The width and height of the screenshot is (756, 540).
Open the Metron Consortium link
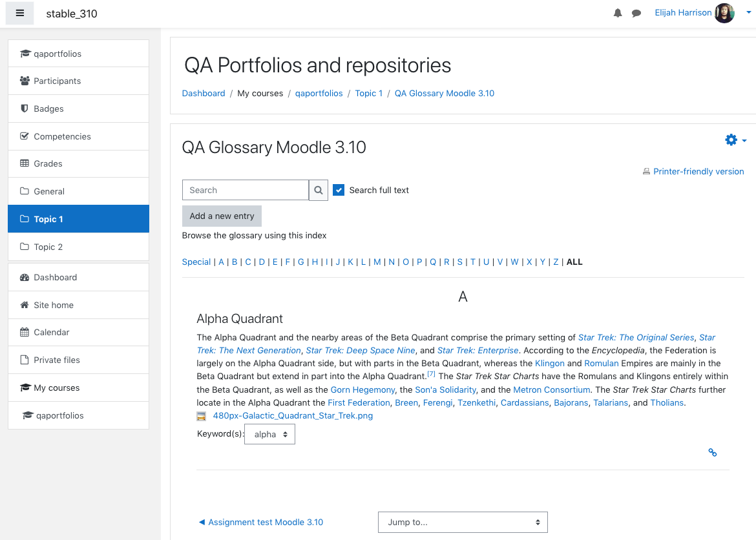pos(552,389)
